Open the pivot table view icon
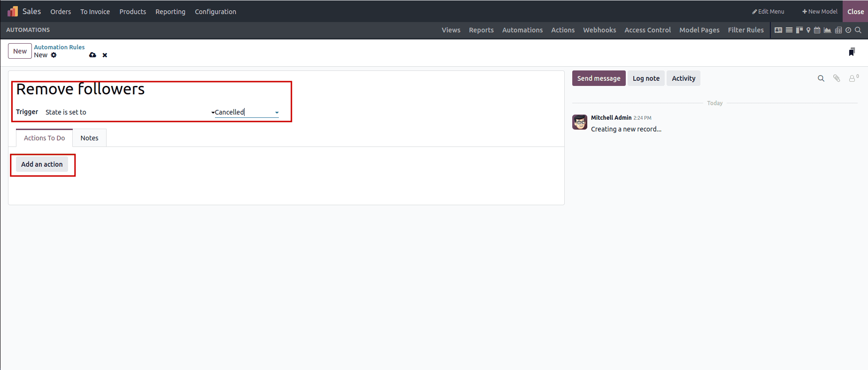This screenshot has width=868, height=370. (x=838, y=30)
